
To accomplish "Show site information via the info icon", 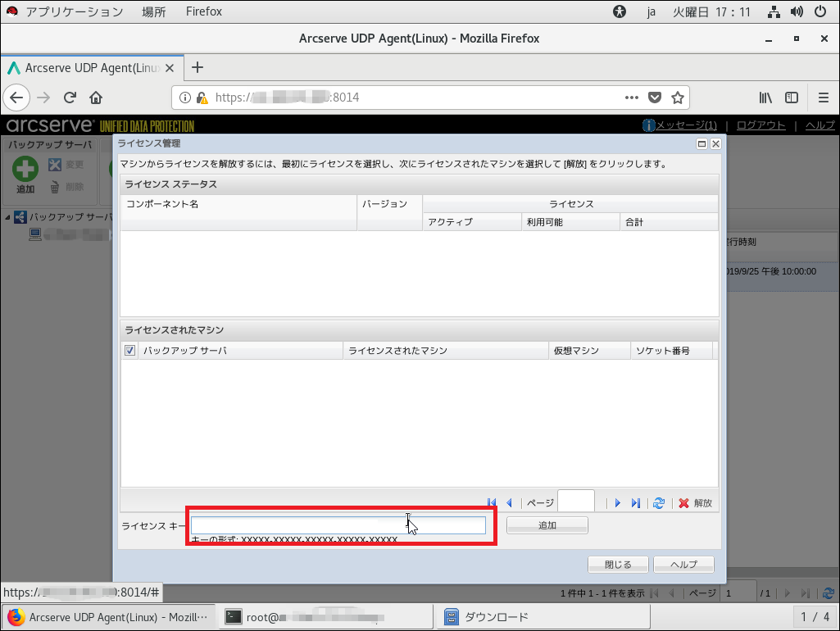I will [185, 98].
